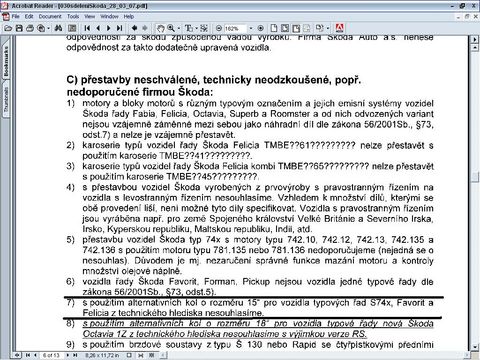
Task: Select the Text Select tool
Action: (x=189, y=28)
